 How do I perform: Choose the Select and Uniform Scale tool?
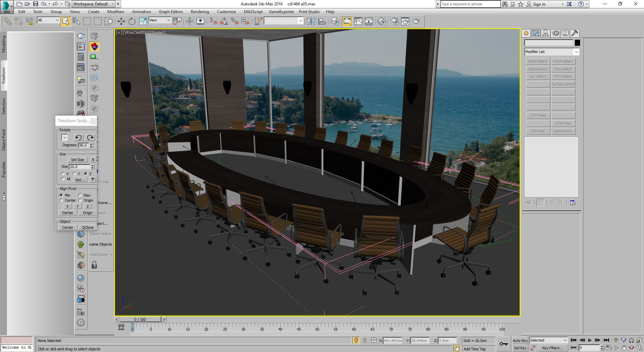click(143, 21)
